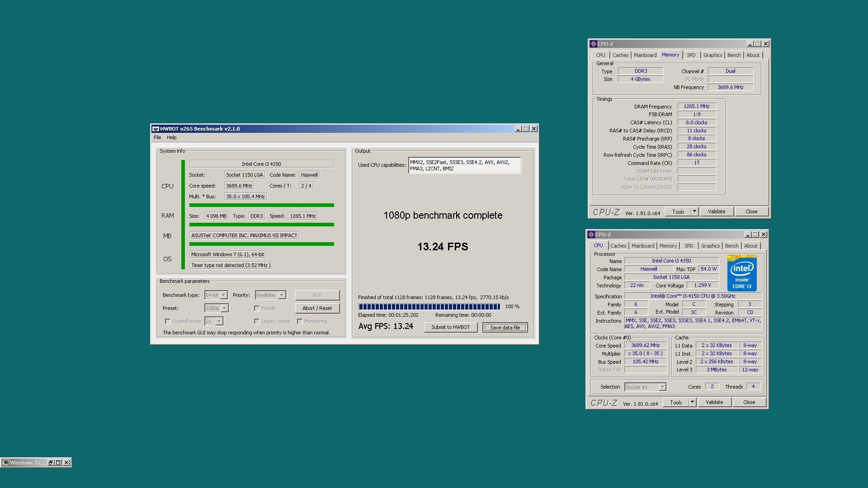Close the minimized Windows Task Manager window

[66, 462]
